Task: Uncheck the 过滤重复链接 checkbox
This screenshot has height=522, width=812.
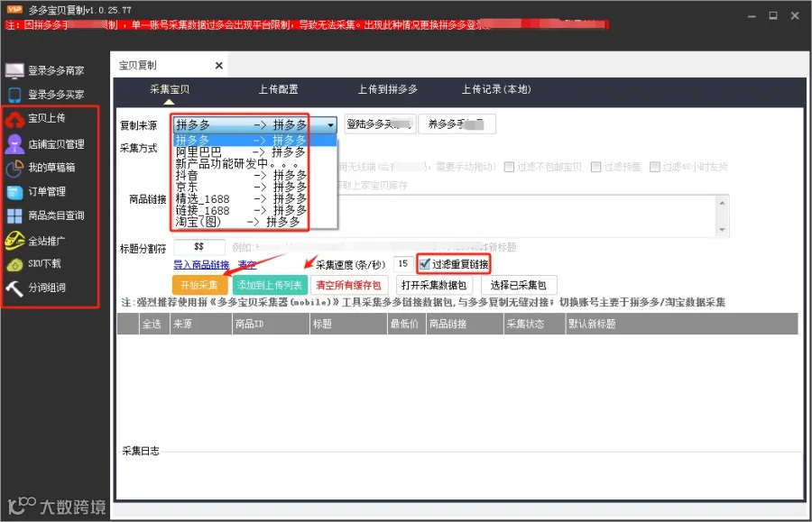Action: pyautogui.click(x=425, y=264)
